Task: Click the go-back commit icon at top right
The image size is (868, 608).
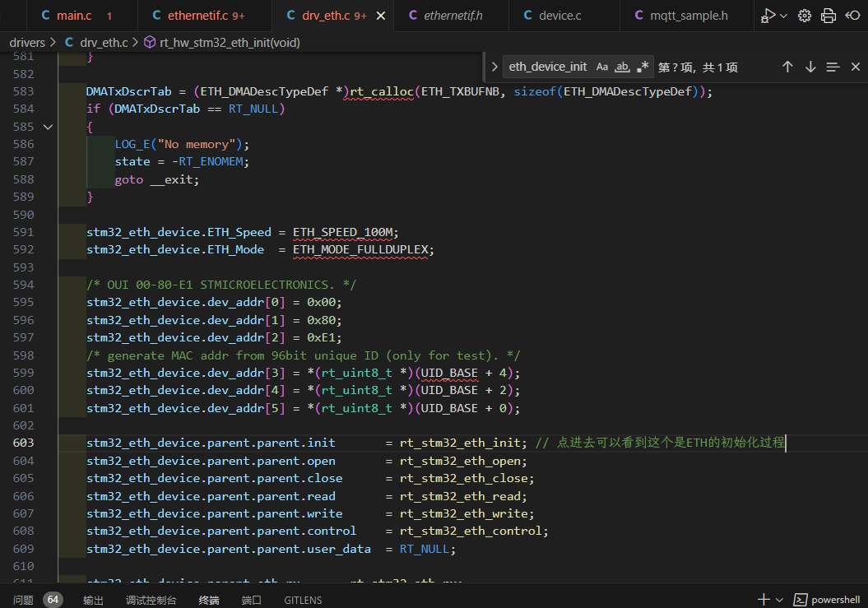Action: tap(852, 16)
